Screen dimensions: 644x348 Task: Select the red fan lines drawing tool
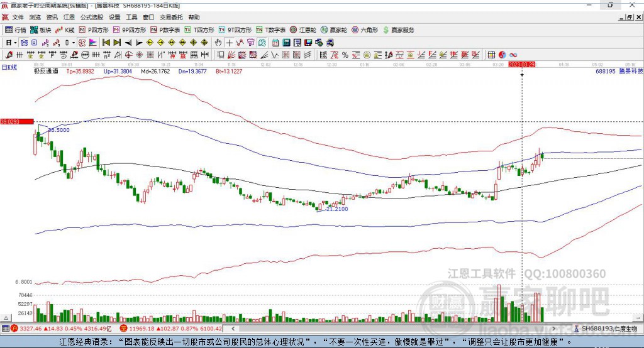coord(231,55)
